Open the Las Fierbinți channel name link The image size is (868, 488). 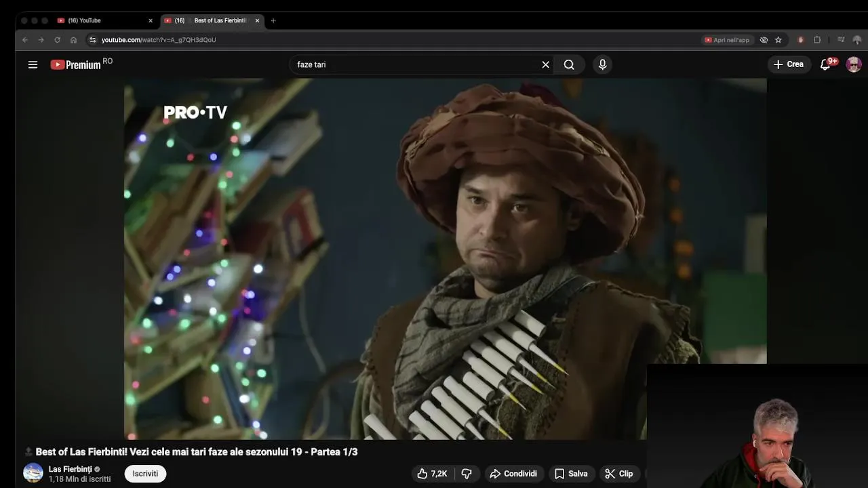[x=70, y=469]
